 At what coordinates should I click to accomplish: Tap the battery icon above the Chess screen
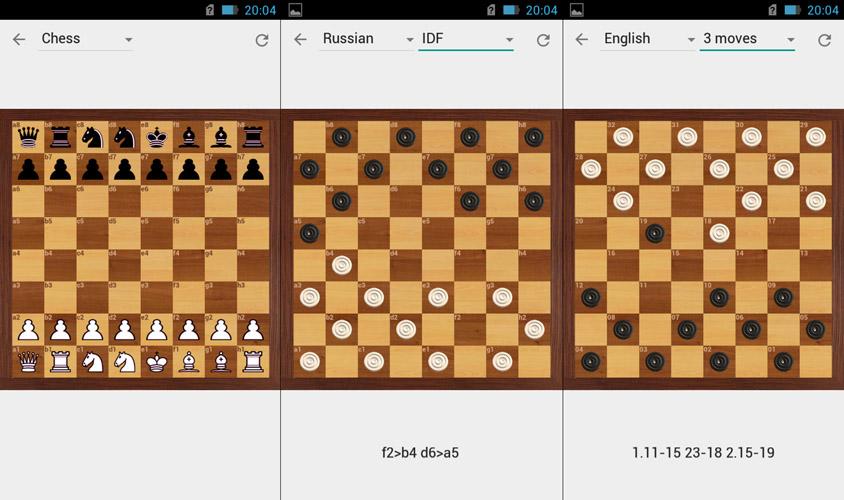[230, 10]
